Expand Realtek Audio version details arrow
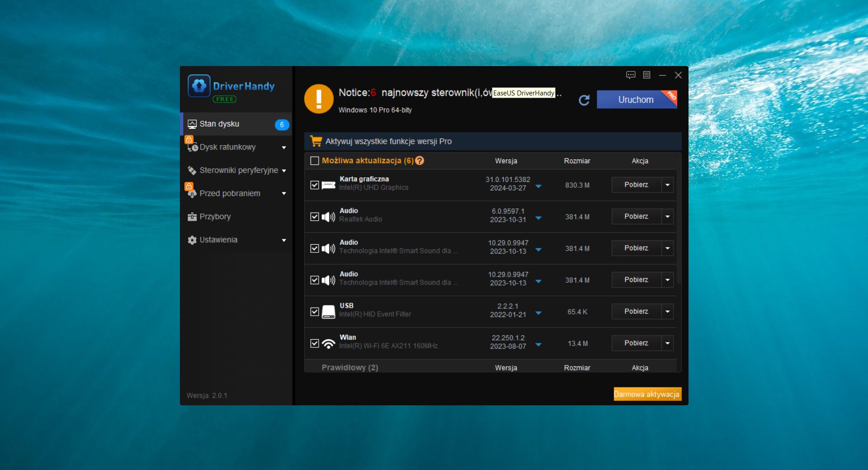Image resolution: width=868 pixels, height=470 pixels. click(x=538, y=218)
